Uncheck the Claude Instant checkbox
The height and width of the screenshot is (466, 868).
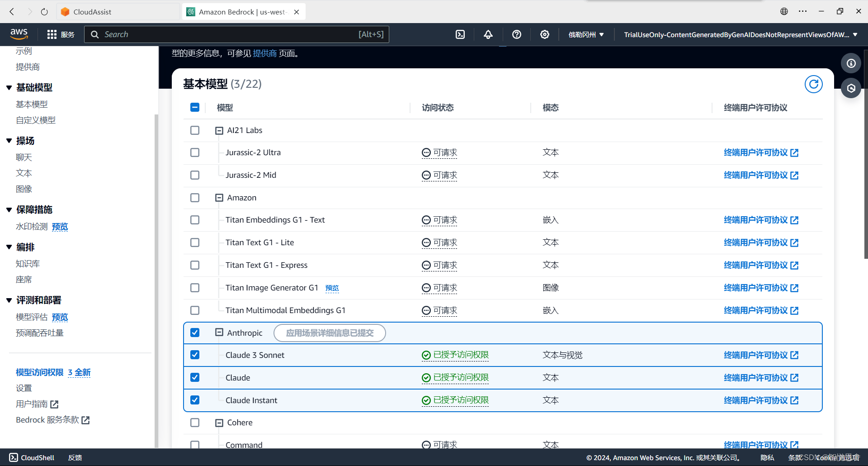[195, 400]
